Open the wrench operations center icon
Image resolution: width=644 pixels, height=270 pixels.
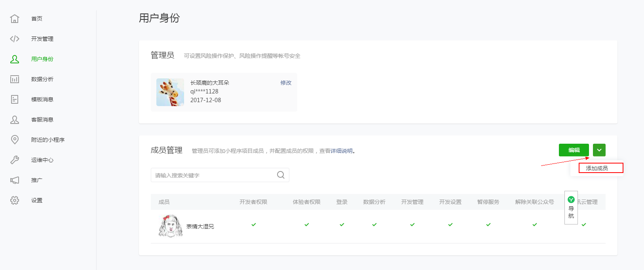pyautogui.click(x=15, y=160)
